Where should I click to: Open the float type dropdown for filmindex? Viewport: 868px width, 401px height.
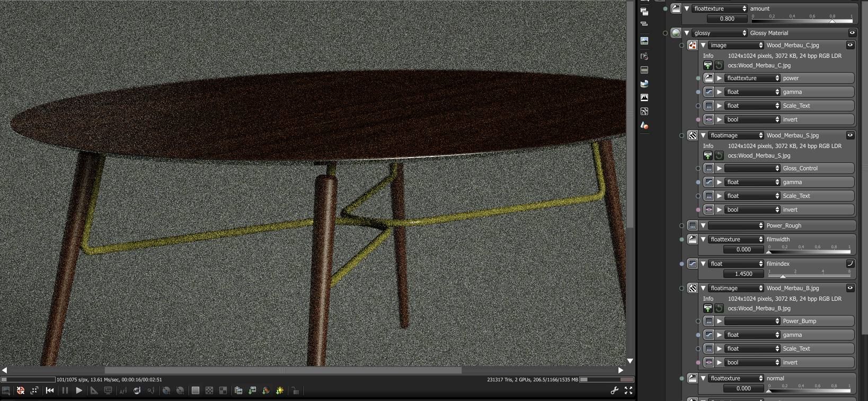coord(736,264)
